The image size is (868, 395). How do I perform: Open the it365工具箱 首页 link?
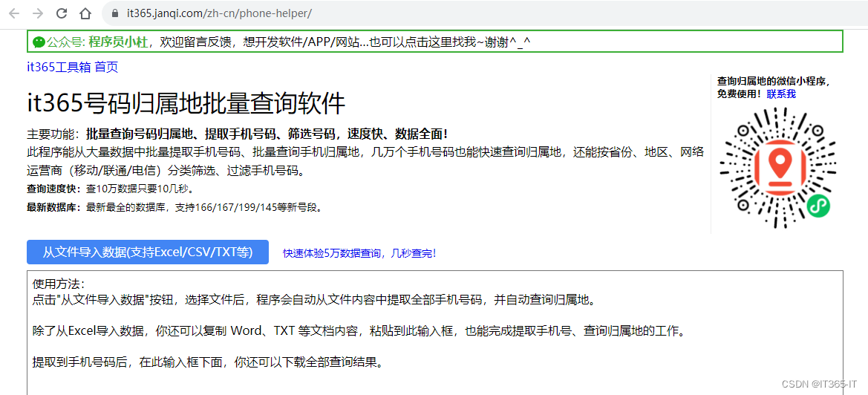73,68
